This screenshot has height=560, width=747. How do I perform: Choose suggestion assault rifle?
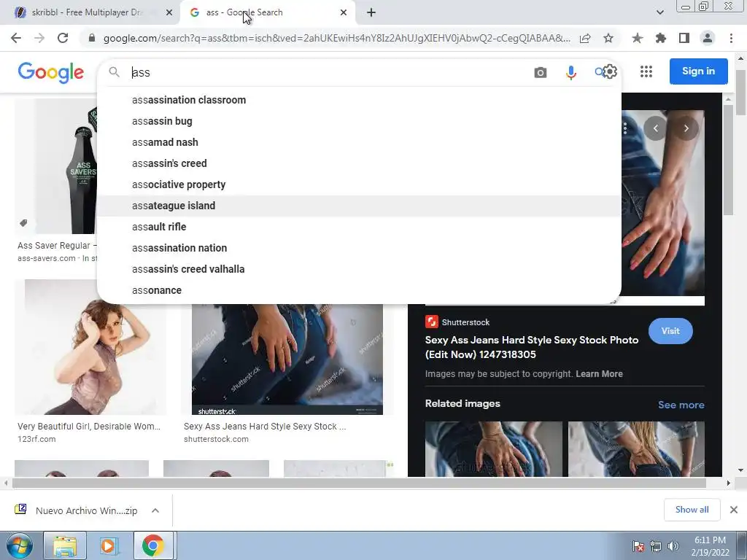coord(359,227)
